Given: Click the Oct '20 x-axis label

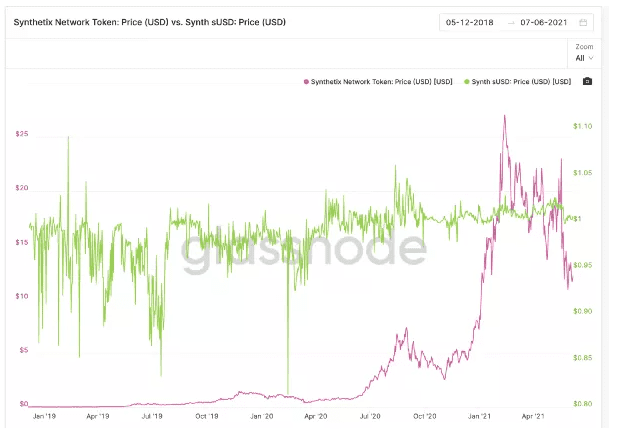Looking at the screenshot, I should 424,416.
